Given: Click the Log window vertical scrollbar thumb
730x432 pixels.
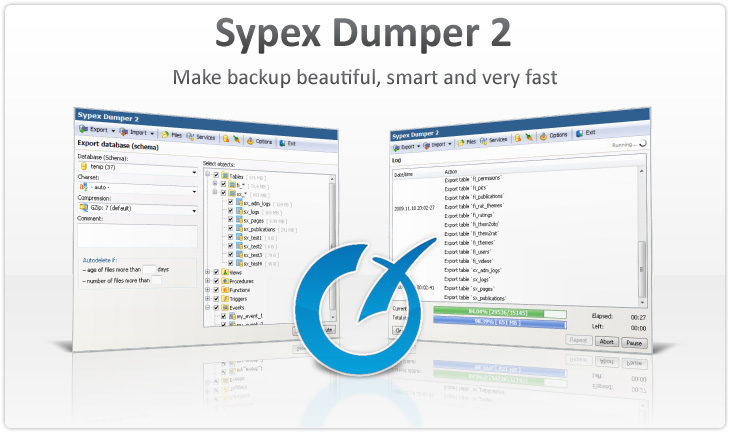Looking at the screenshot, I should [x=642, y=268].
